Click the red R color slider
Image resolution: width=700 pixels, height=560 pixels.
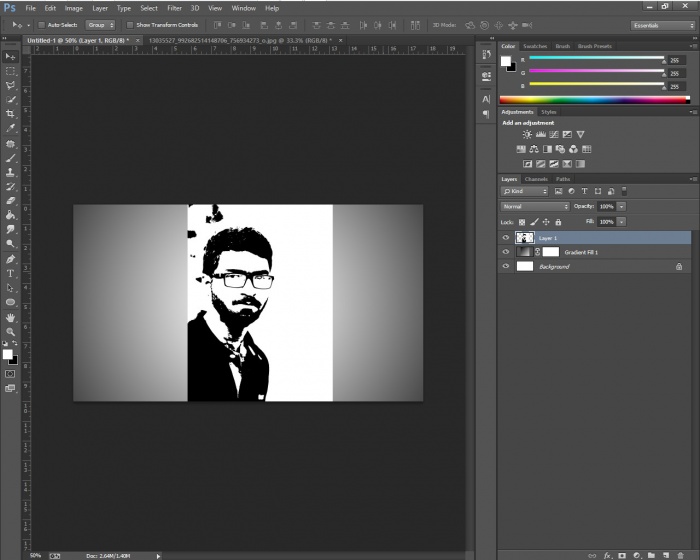(595, 60)
